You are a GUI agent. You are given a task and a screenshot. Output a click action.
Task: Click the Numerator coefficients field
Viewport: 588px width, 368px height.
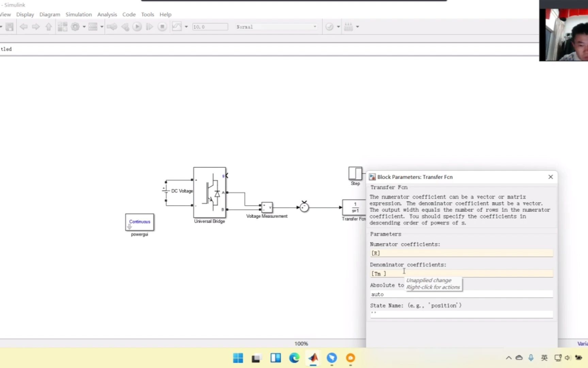(461, 253)
